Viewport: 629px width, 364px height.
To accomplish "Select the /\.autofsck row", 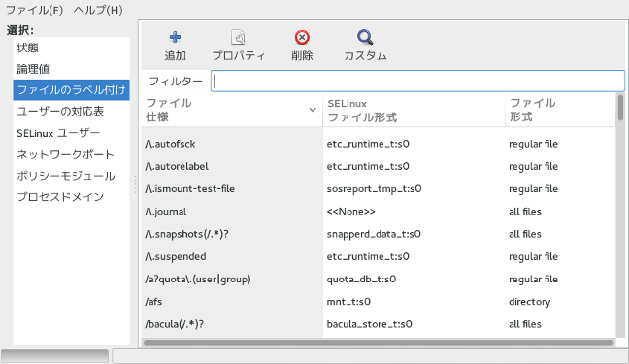I will (x=379, y=144).
